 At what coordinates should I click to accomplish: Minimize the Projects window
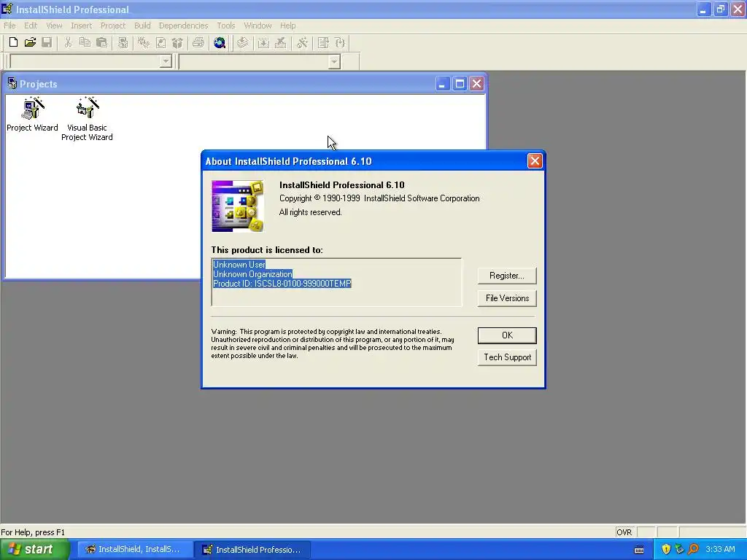442,84
